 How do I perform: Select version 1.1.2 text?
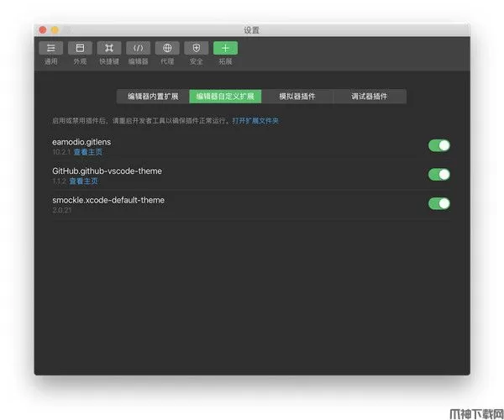click(60, 181)
